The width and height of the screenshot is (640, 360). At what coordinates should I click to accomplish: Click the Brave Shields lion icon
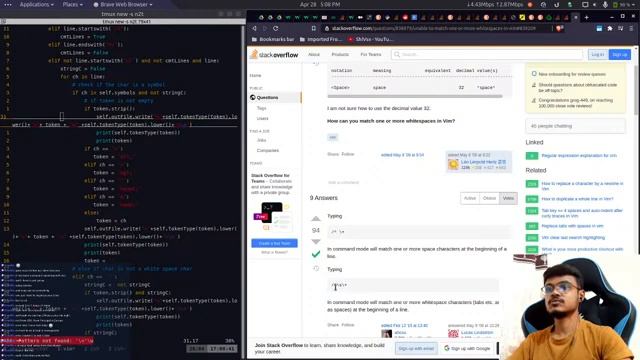(x=560, y=29)
